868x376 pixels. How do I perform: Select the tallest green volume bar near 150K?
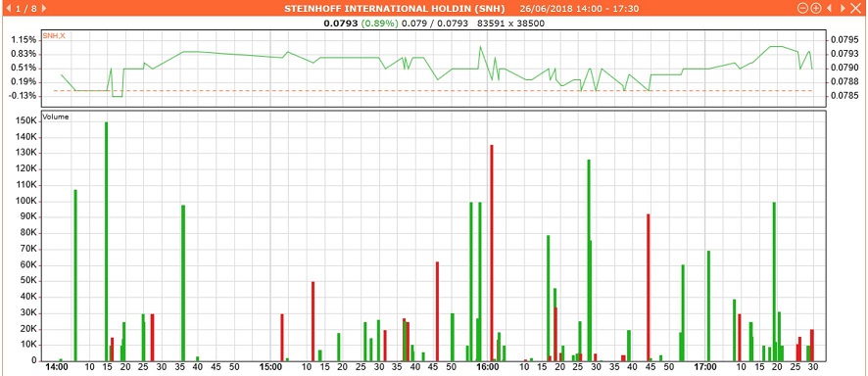coord(106,241)
